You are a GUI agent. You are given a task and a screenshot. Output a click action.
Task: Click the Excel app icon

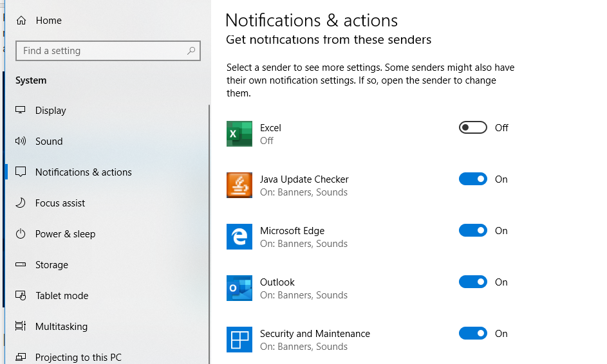pos(239,134)
